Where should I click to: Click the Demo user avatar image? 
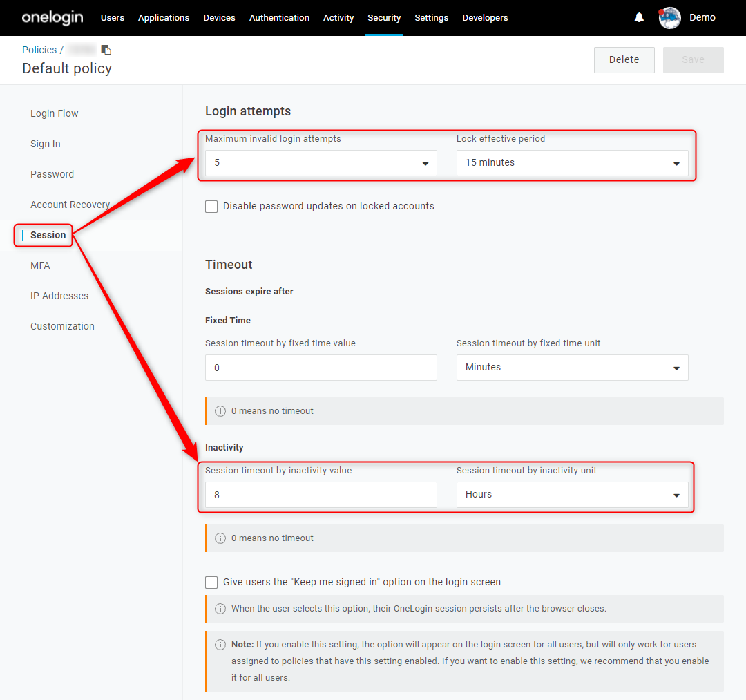pos(669,17)
